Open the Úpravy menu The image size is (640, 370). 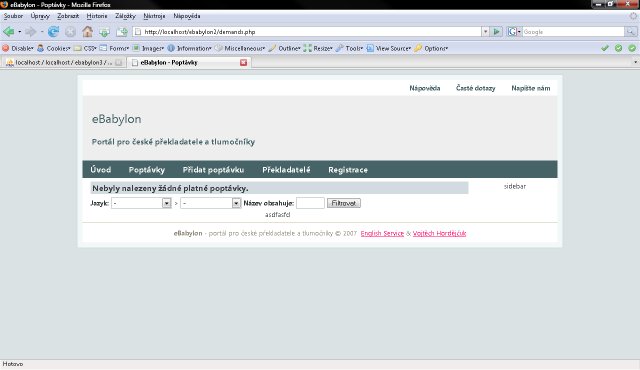40,16
